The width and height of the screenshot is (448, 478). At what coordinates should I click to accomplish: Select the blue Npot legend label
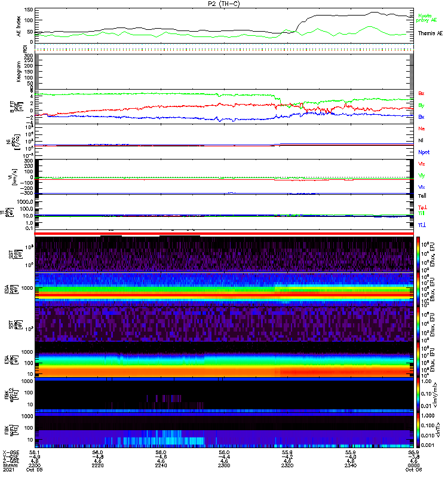(x=424, y=152)
